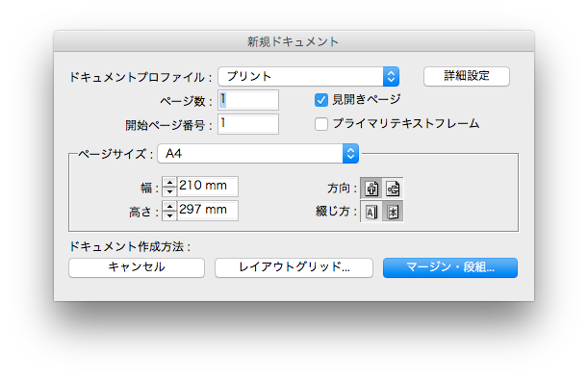This screenshot has width=588, height=378.
Task: Click 詳細設定 button
Action: click(x=467, y=76)
